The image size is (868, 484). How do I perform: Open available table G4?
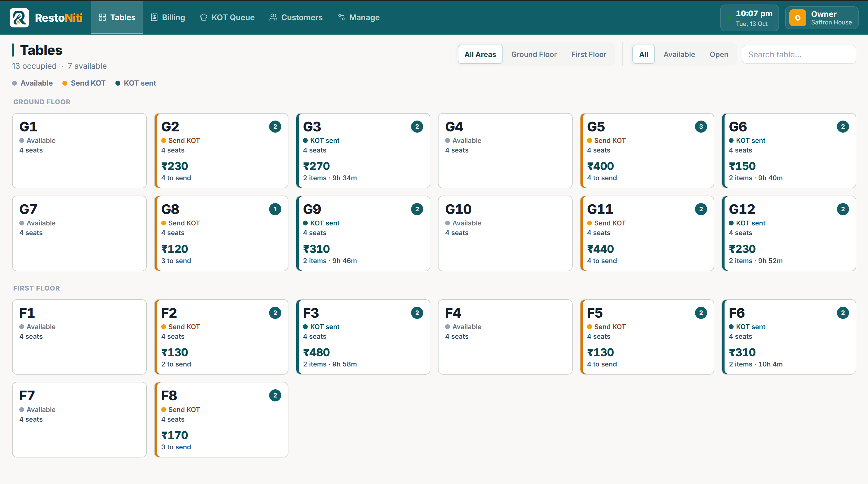coord(505,150)
